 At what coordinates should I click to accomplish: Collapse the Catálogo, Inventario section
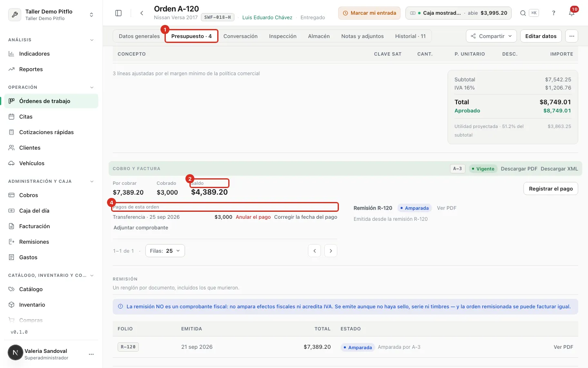[x=91, y=276]
